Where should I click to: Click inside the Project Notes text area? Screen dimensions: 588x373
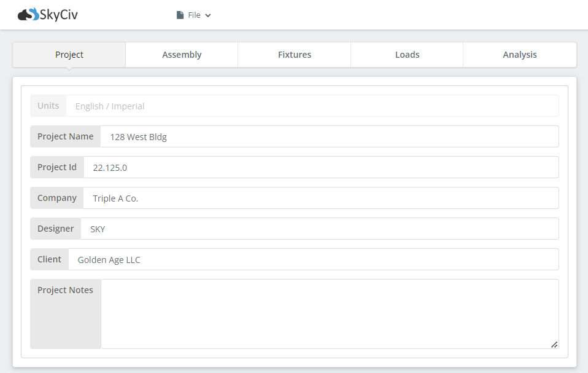coord(329,314)
